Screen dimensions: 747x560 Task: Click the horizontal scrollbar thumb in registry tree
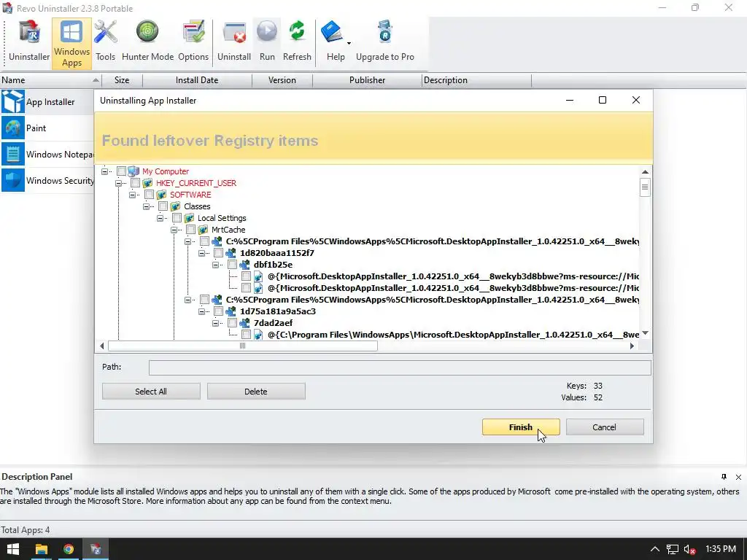point(243,346)
